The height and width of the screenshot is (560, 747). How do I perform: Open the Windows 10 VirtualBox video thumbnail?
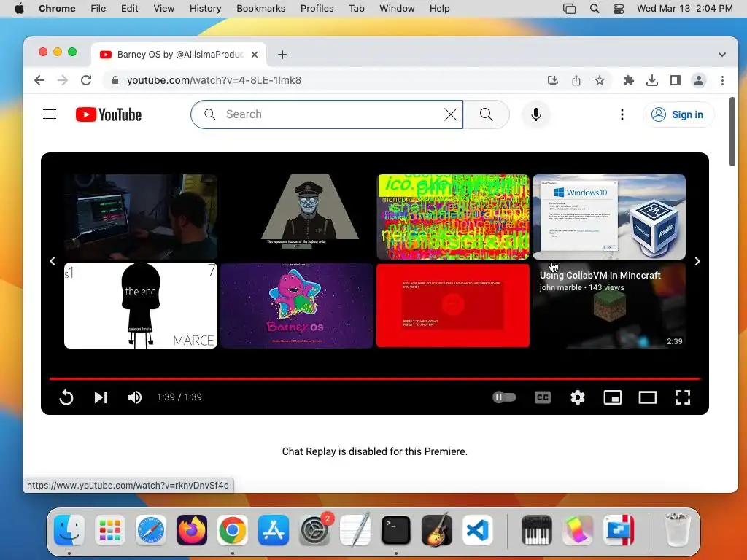click(x=609, y=217)
